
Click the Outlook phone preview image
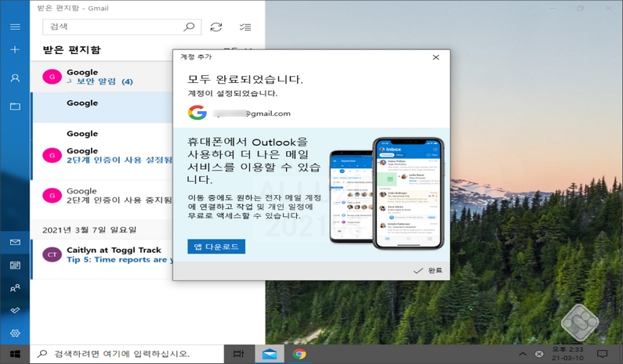click(386, 193)
